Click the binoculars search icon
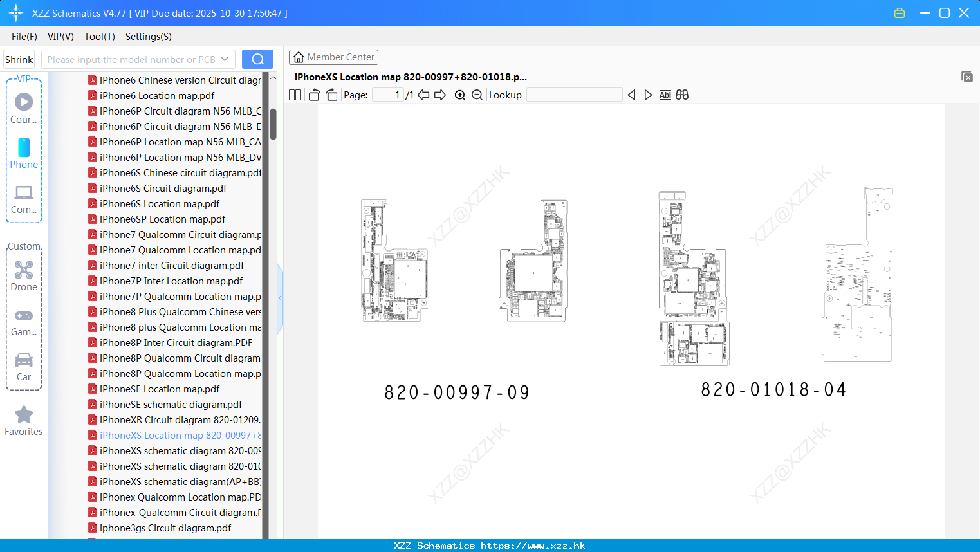The height and width of the screenshot is (552, 980). [x=682, y=95]
